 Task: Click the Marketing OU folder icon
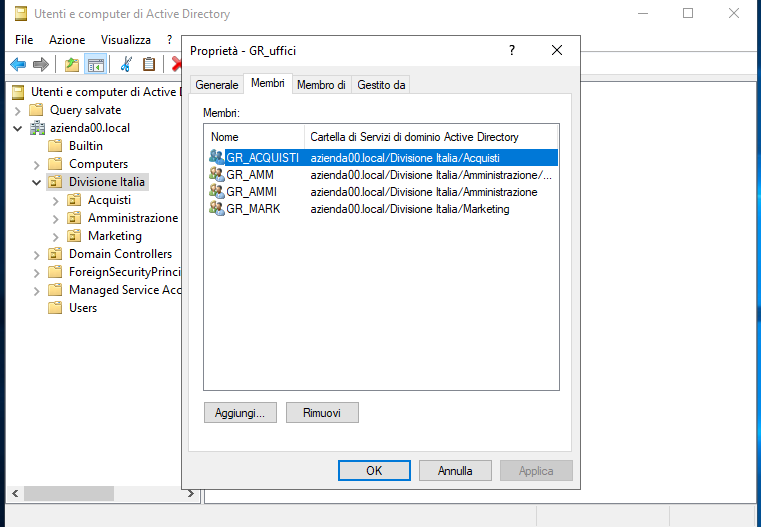[74, 236]
